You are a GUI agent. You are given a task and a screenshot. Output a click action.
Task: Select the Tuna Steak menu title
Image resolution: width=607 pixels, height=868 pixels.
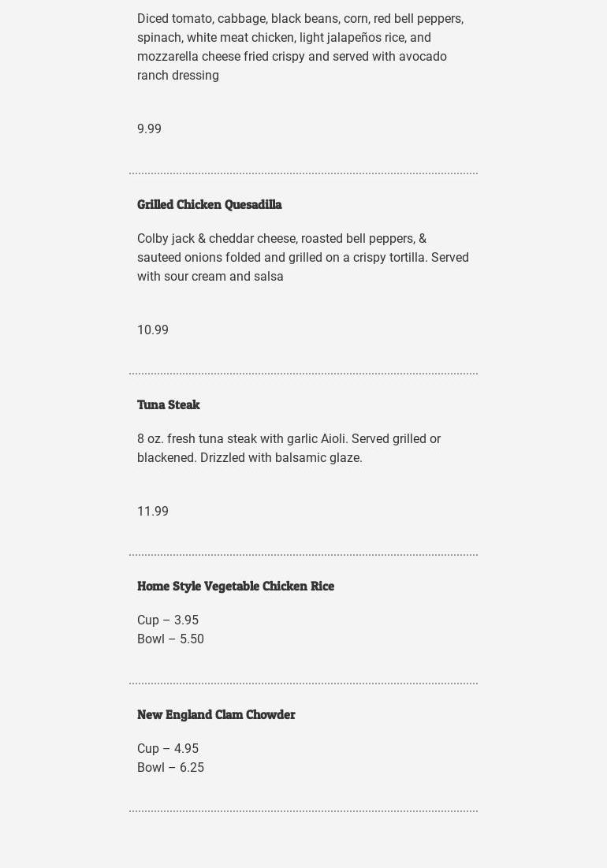coord(168,404)
